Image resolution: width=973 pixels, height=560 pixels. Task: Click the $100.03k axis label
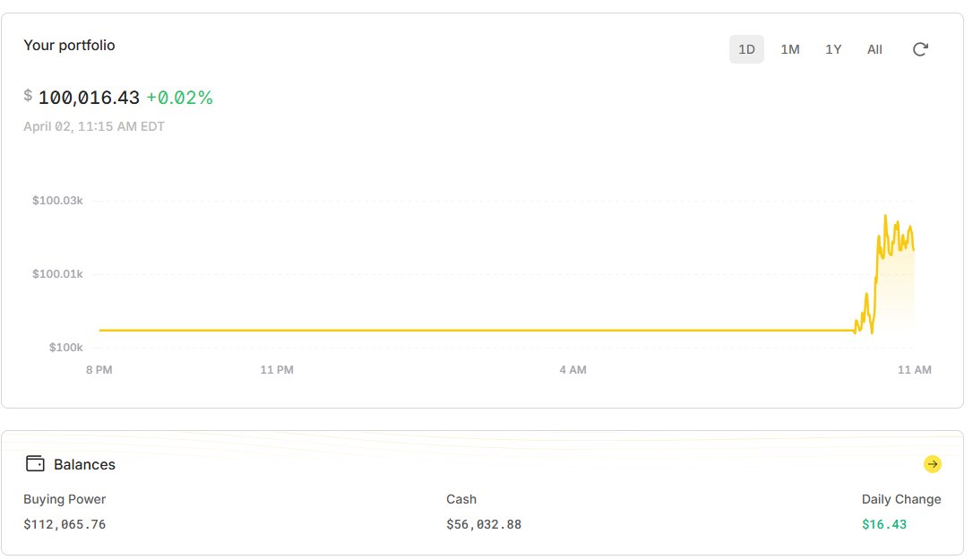tap(57, 201)
